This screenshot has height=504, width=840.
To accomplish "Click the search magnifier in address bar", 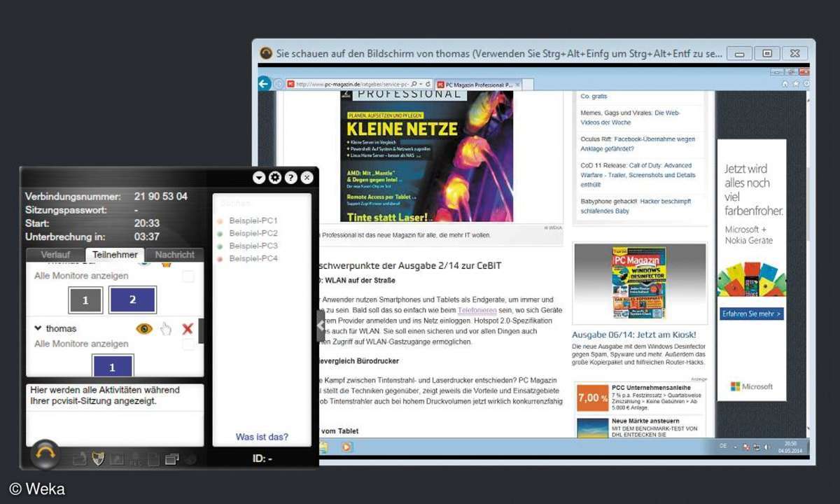I will pyautogui.click(x=414, y=83).
